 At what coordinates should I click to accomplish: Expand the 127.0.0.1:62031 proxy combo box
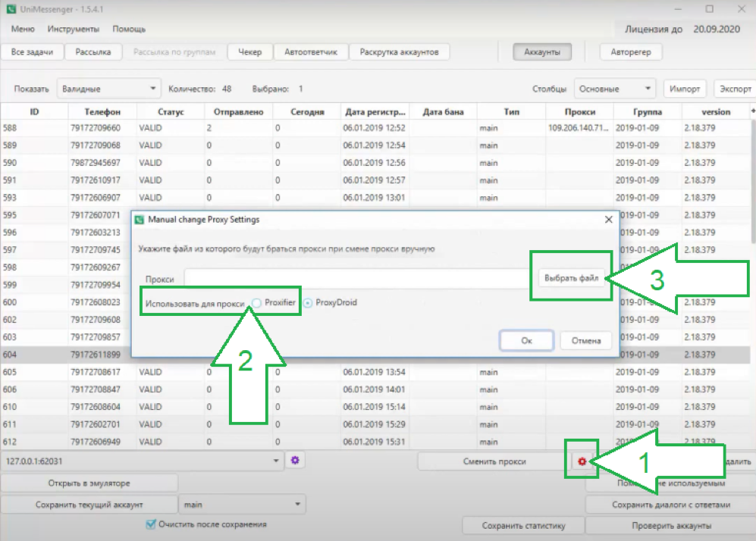(143, 461)
